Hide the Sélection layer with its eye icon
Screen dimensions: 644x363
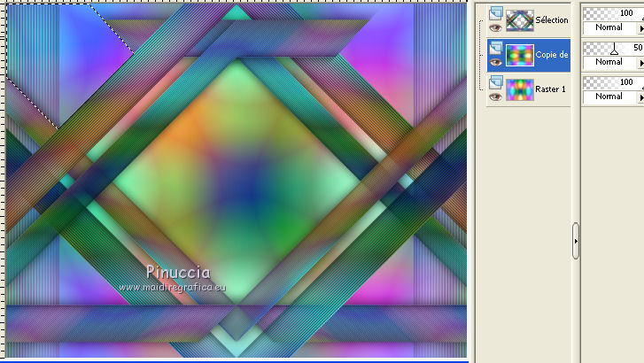(x=496, y=28)
